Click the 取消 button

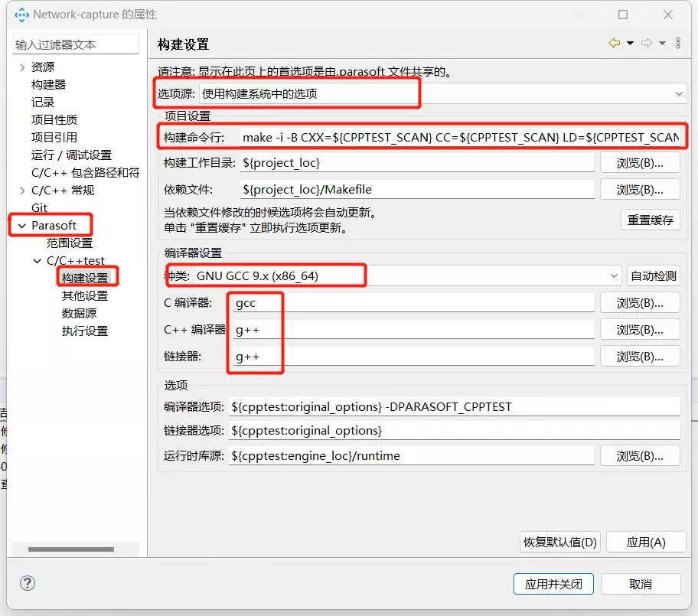point(641,584)
